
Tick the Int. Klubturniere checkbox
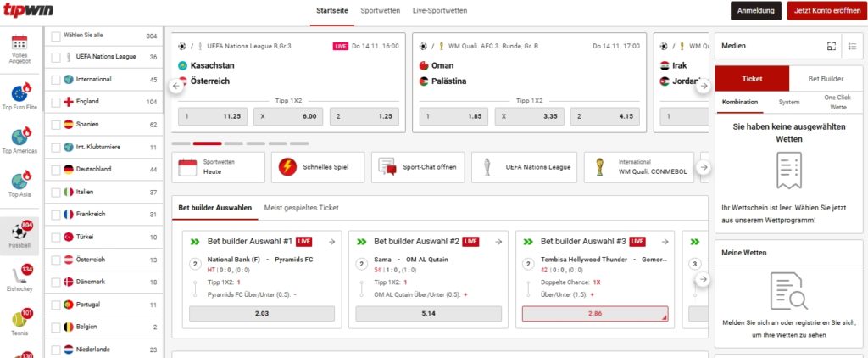click(x=55, y=148)
